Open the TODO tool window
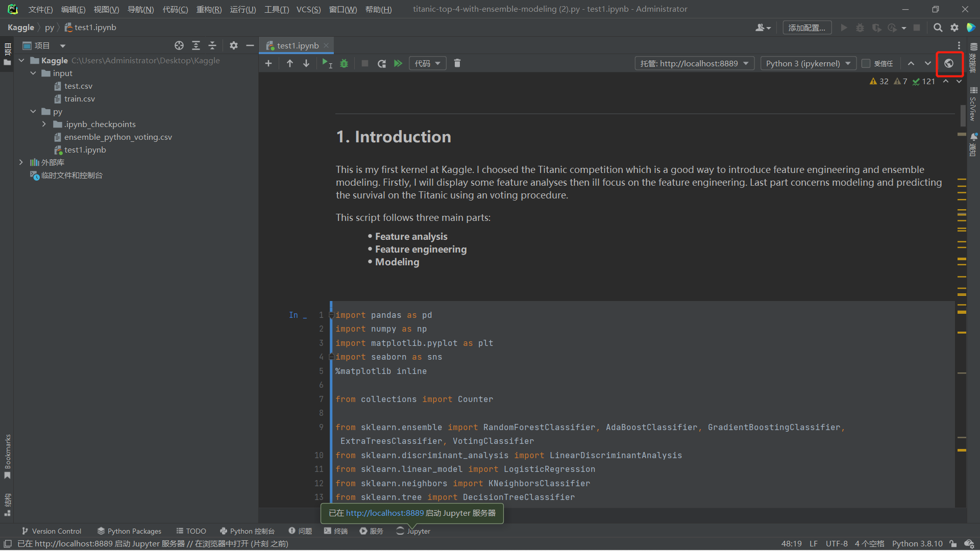This screenshot has width=980, height=551. (x=191, y=531)
